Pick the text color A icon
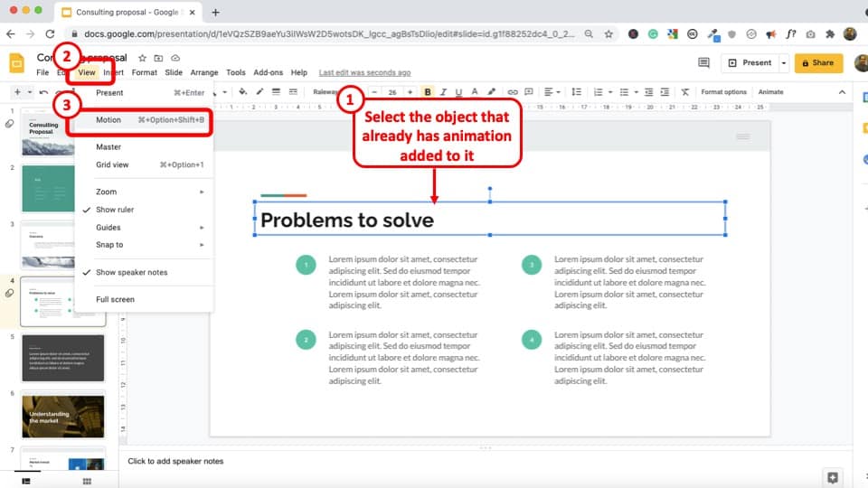The height and width of the screenshot is (488, 868). [x=475, y=92]
